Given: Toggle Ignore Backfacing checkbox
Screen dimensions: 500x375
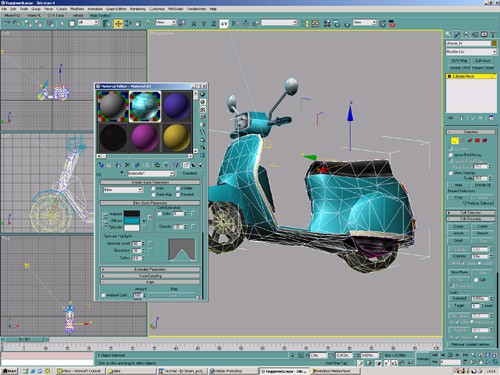Looking at the screenshot, I should click(451, 155).
